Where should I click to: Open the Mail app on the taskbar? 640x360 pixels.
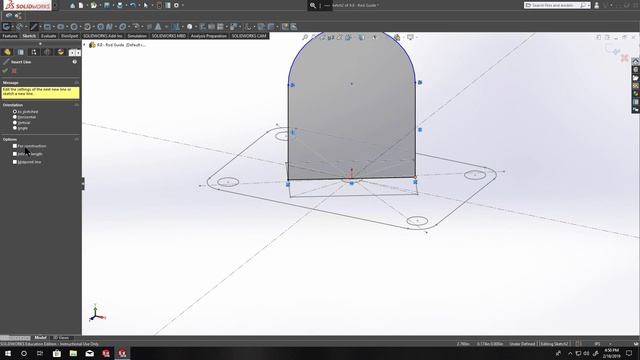click(89, 353)
